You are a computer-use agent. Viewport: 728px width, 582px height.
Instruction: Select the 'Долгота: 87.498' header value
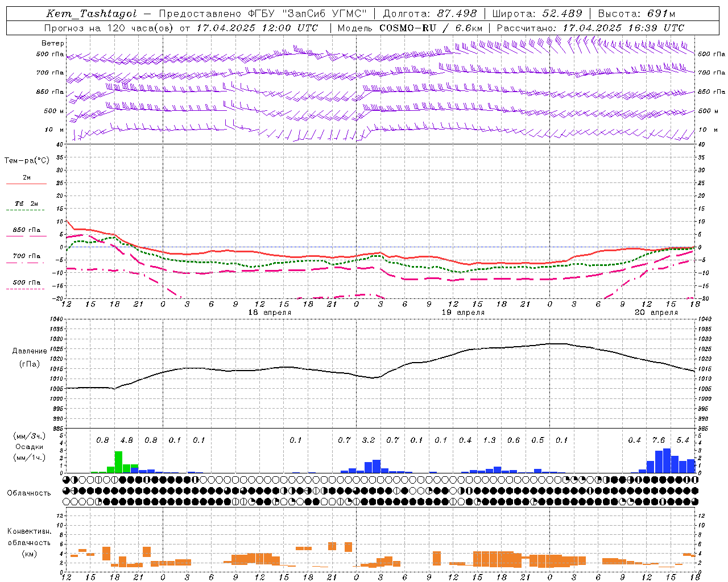431,14
